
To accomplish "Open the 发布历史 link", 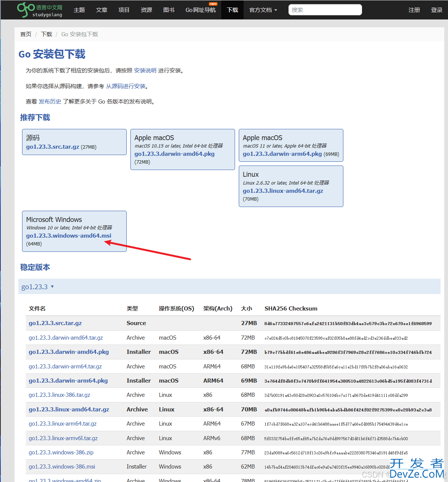I will 50,102.
